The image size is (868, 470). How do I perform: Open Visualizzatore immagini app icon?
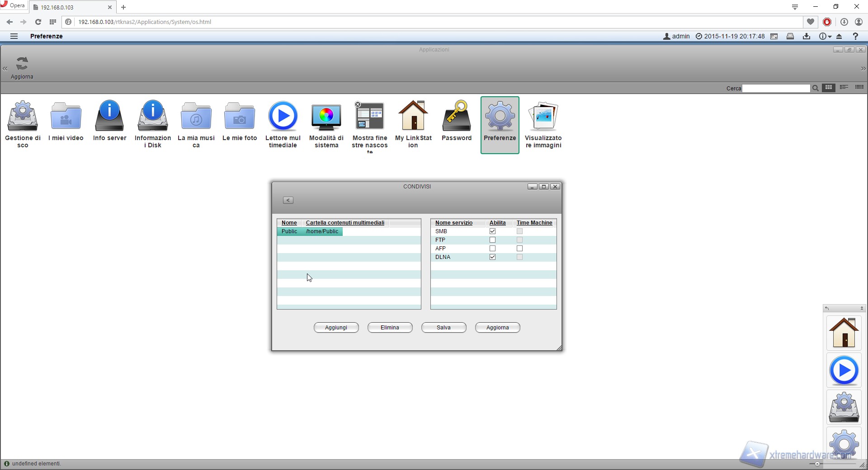click(x=543, y=117)
